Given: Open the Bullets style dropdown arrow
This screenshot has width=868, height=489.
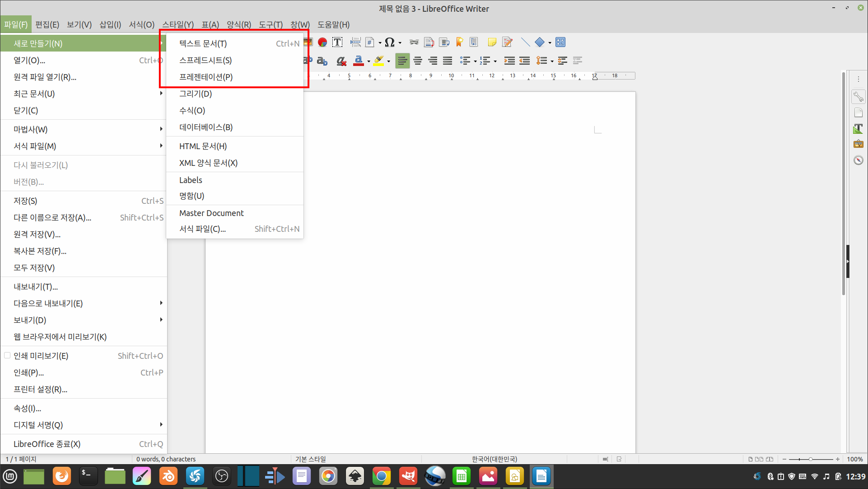Looking at the screenshot, I should (475, 61).
